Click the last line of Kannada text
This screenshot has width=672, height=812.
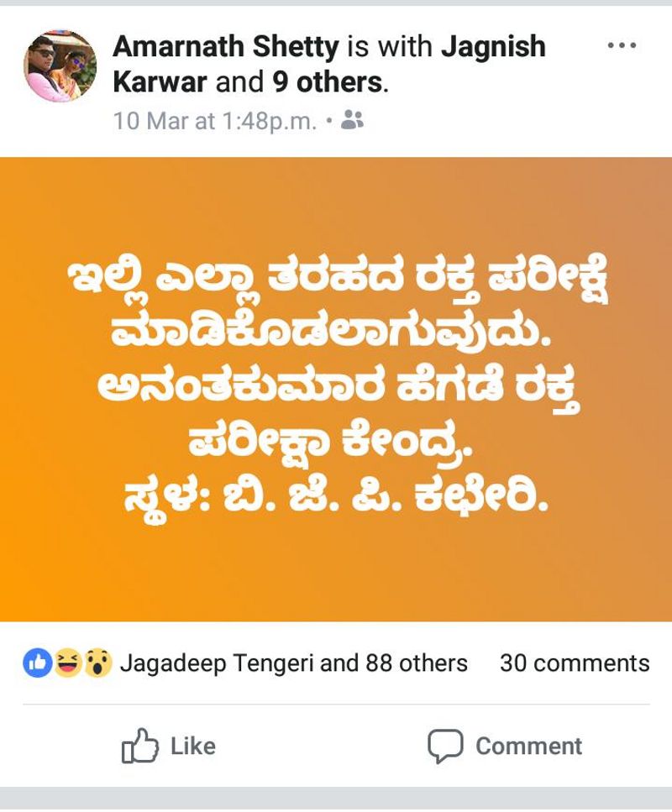[x=336, y=500]
